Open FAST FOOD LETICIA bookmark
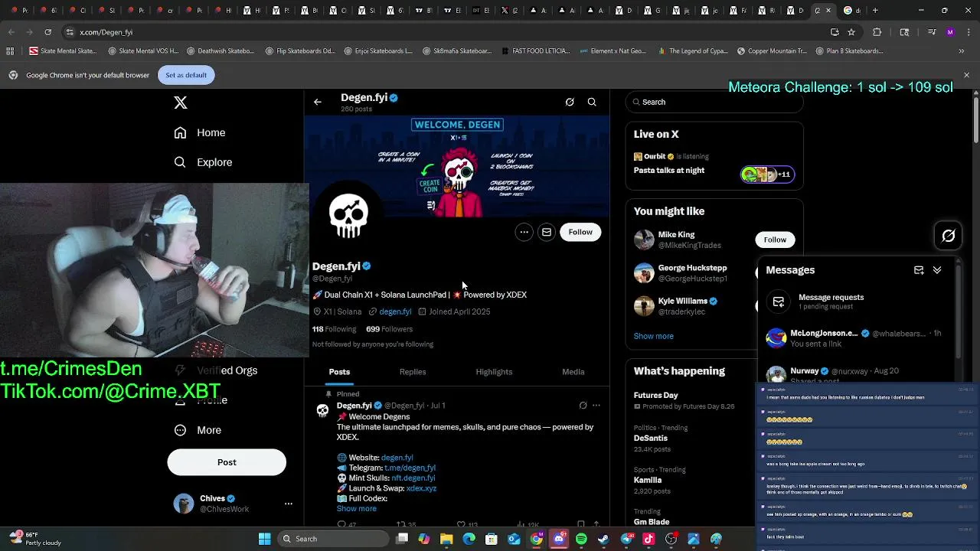This screenshot has width=980, height=551. (x=535, y=51)
